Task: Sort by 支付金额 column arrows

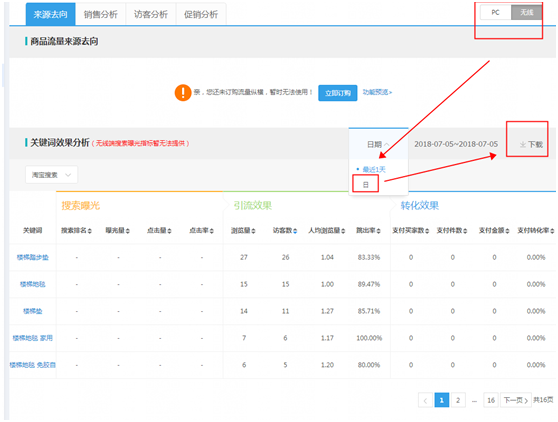Action: [507, 231]
